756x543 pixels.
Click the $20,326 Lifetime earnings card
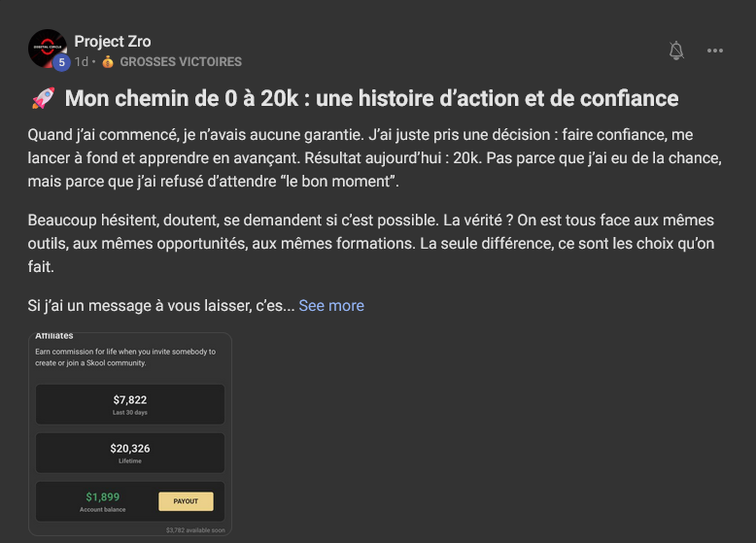(129, 453)
